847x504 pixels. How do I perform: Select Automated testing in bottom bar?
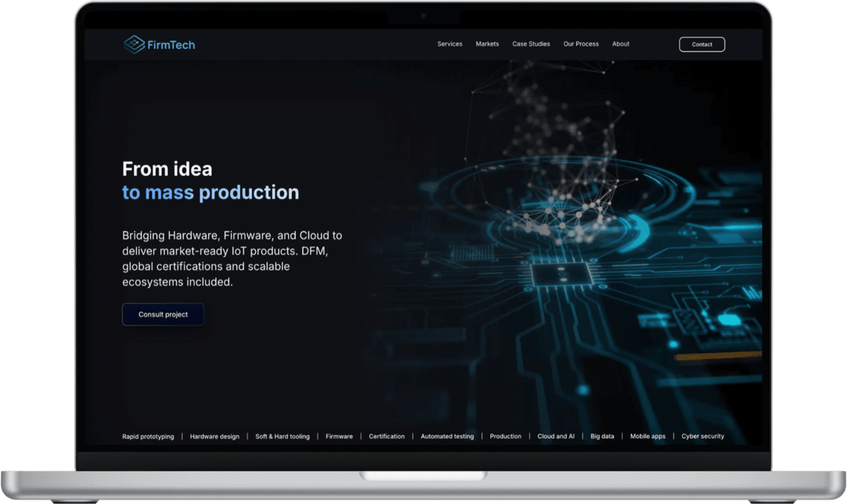pos(447,437)
